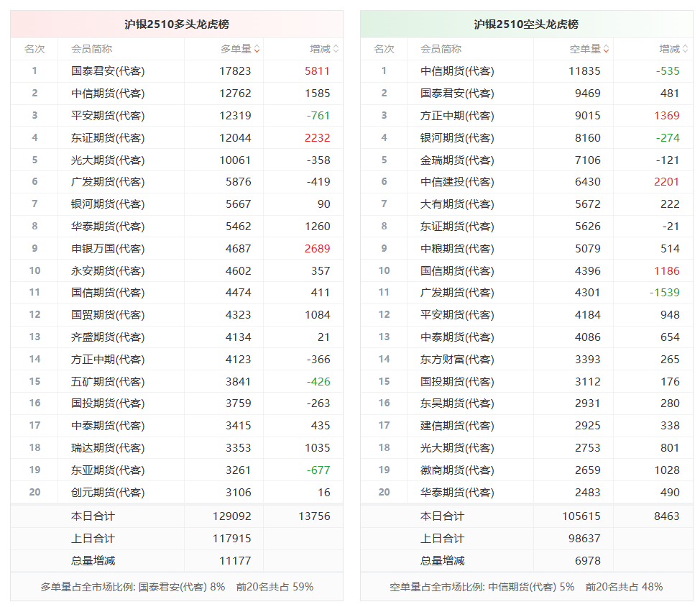Click short total change 6978

point(588,561)
